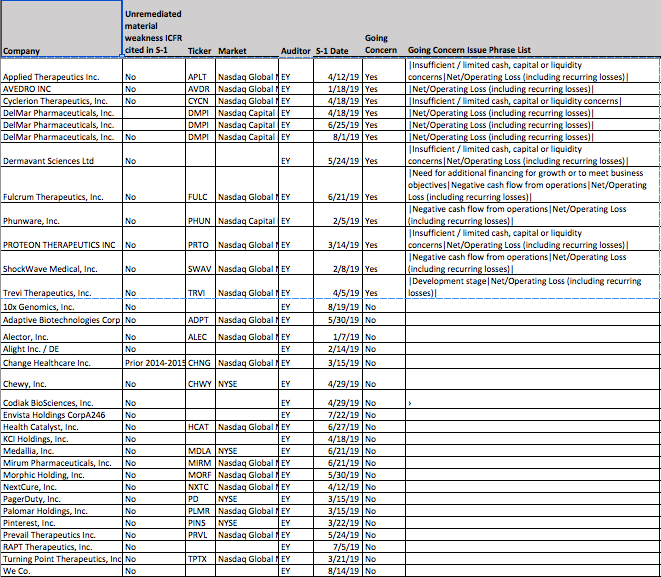Select the Trevi Therapeutics, Inc. cell
This screenshot has height=577, width=661.
click(x=62, y=287)
